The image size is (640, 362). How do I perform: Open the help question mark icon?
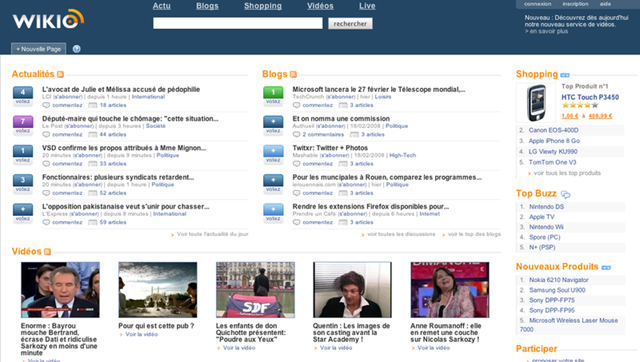click(76, 49)
